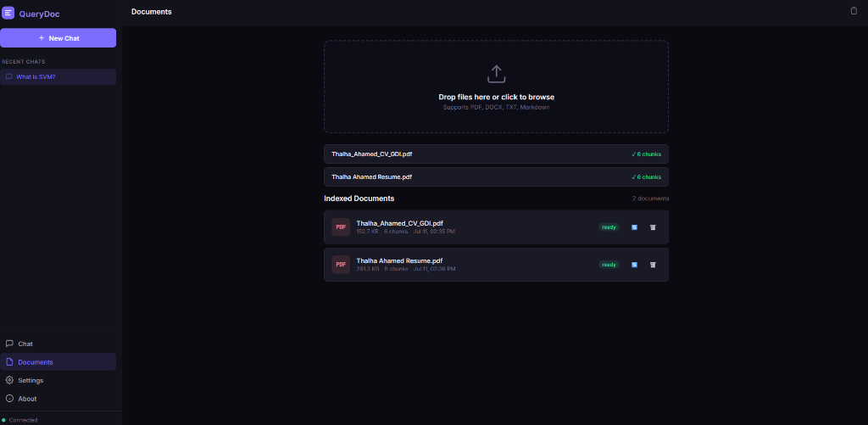This screenshot has width=868, height=425.
Task: Delete Thalha Ahamed Resume.pdf using its trash icon
Action: 653,265
